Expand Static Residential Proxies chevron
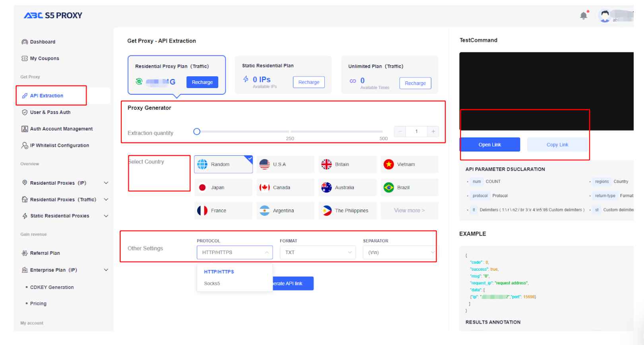The width and height of the screenshot is (644, 345). (x=106, y=216)
